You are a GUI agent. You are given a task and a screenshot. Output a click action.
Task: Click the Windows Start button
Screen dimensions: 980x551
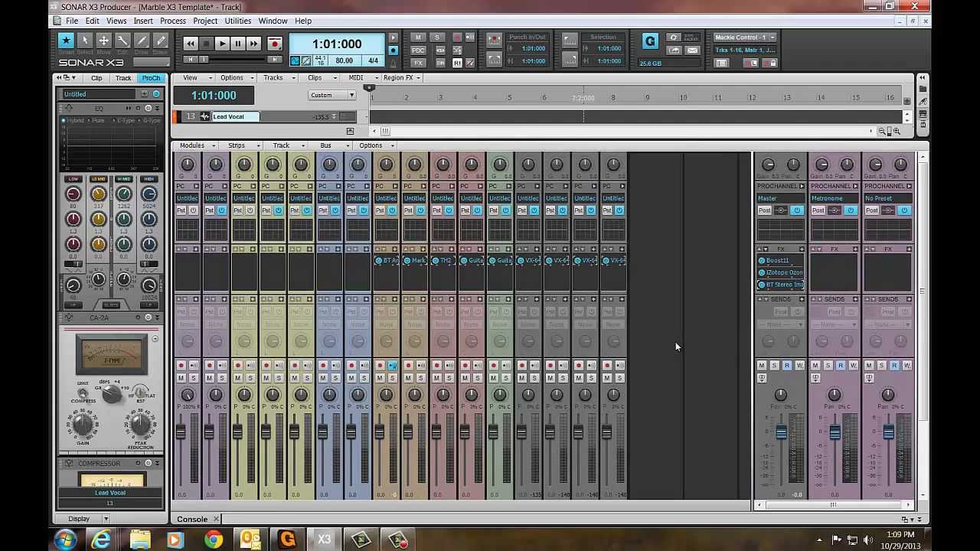[x=64, y=540]
